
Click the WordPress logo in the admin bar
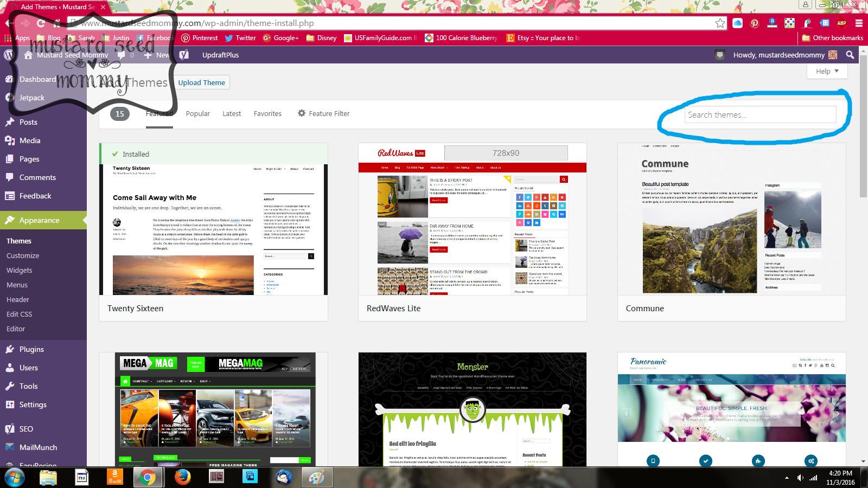click(8, 55)
